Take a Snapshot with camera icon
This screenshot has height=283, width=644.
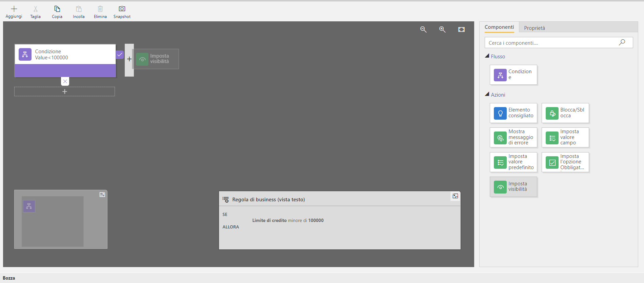pos(122,9)
